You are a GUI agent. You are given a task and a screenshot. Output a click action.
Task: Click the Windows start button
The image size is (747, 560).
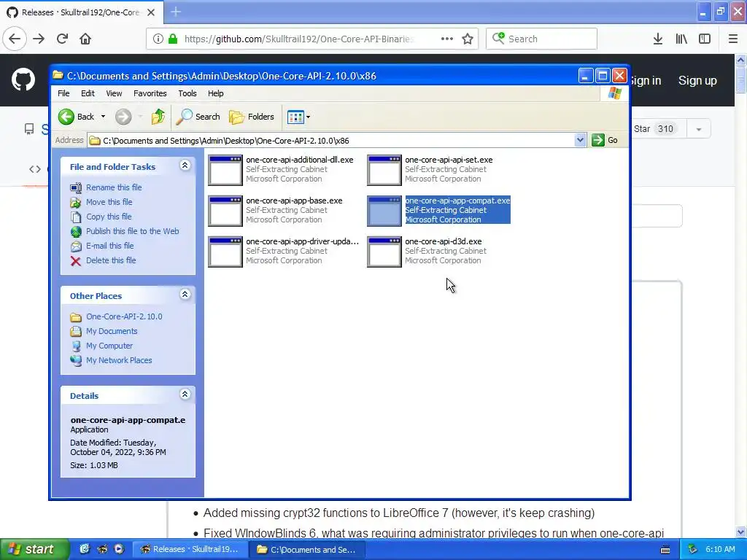(34, 549)
